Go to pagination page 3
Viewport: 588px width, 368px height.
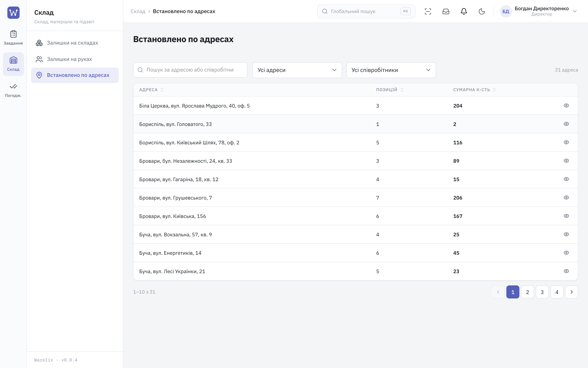pyautogui.click(x=542, y=292)
